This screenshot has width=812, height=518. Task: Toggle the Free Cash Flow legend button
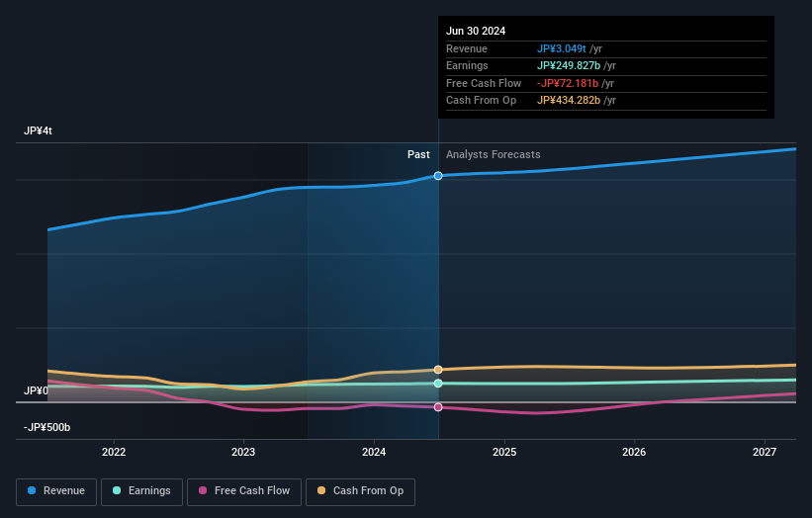click(244, 491)
